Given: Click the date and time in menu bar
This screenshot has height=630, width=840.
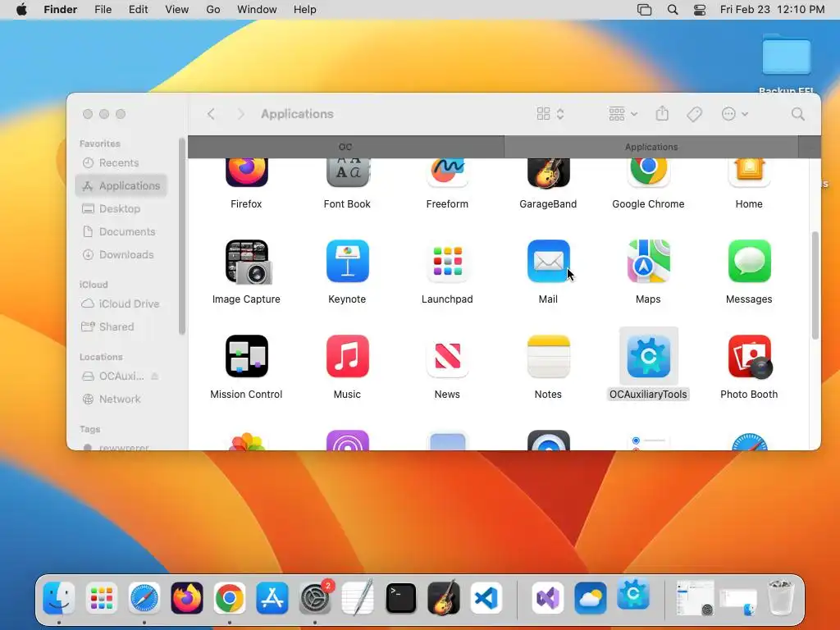Looking at the screenshot, I should coord(772,10).
